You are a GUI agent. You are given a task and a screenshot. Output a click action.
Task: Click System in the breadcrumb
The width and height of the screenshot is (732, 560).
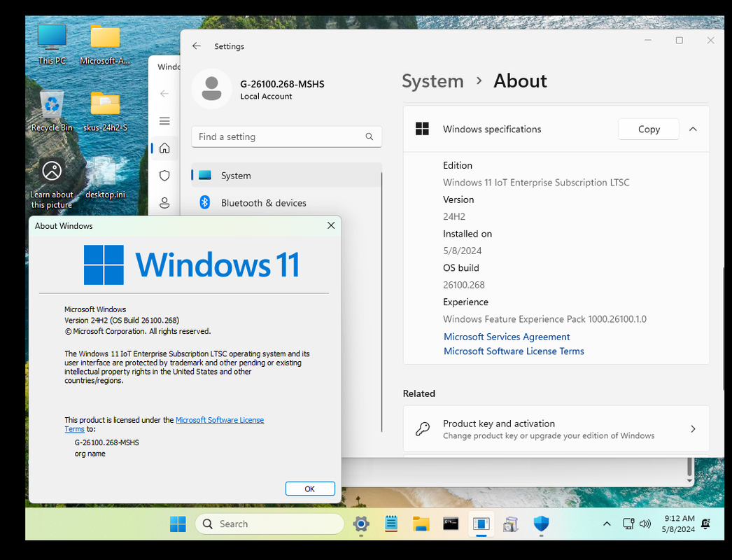click(x=432, y=80)
